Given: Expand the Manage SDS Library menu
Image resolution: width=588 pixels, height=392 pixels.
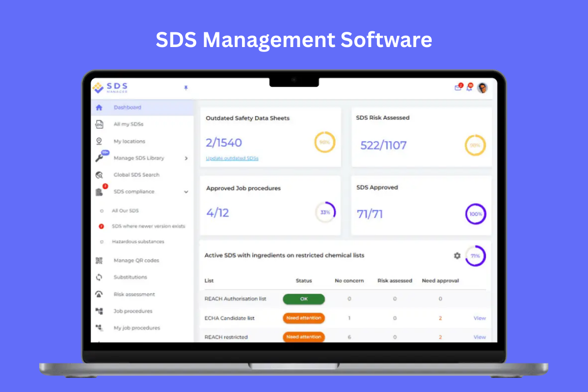Looking at the screenshot, I should 186,158.
